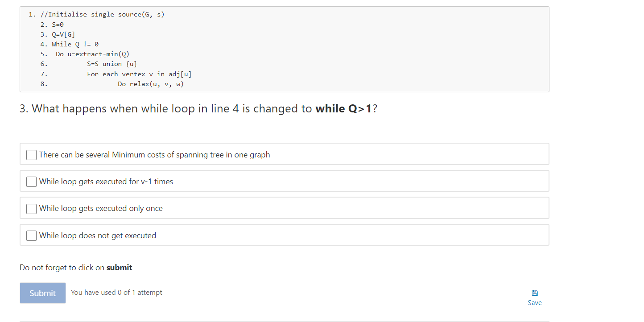Click the 'Do not forget to click on submit' reminder
Viewport: 644px width, 322px height.
pos(75,267)
